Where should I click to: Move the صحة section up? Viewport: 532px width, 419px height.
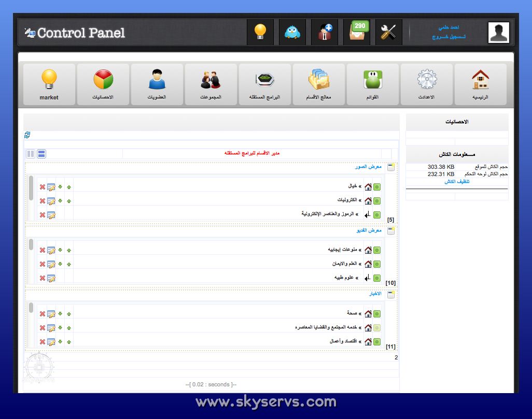click(69, 314)
